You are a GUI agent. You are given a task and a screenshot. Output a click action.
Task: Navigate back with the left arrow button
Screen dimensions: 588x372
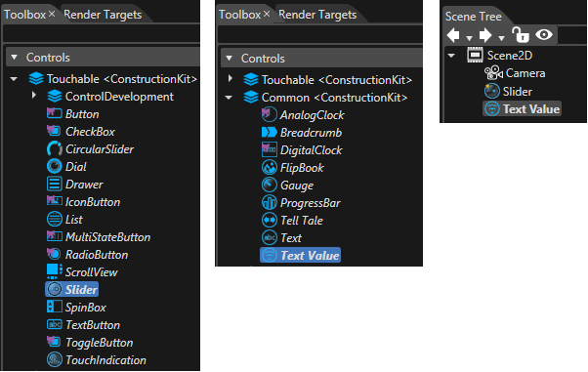coord(453,35)
